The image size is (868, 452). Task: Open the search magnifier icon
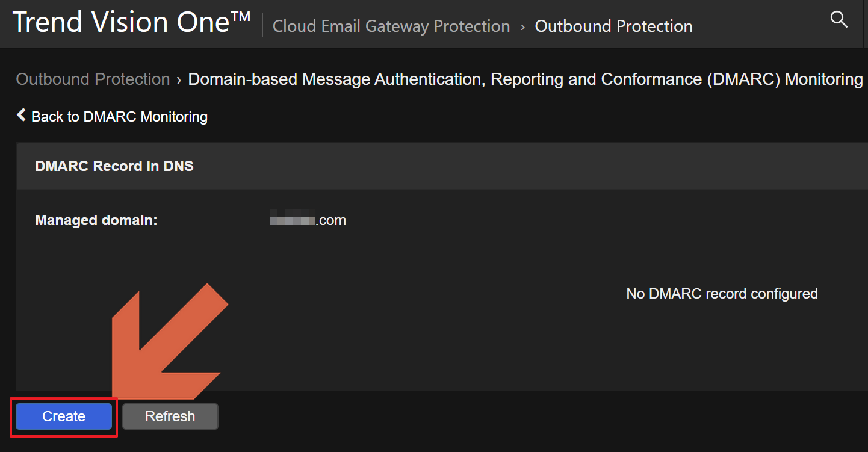(839, 19)
